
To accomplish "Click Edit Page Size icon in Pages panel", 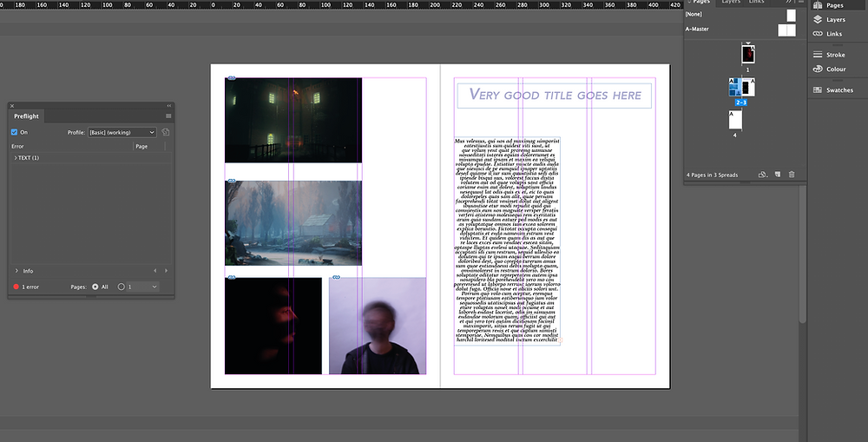I will point(763,175).
